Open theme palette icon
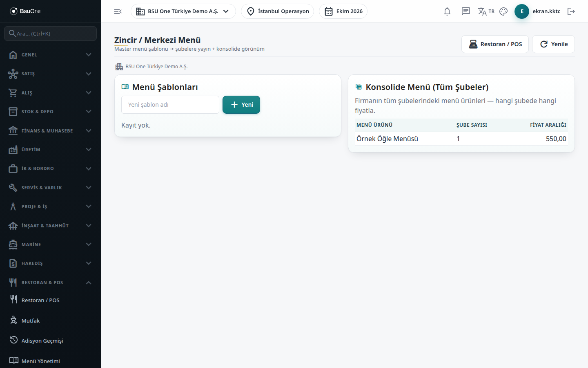 click(503, 11)
